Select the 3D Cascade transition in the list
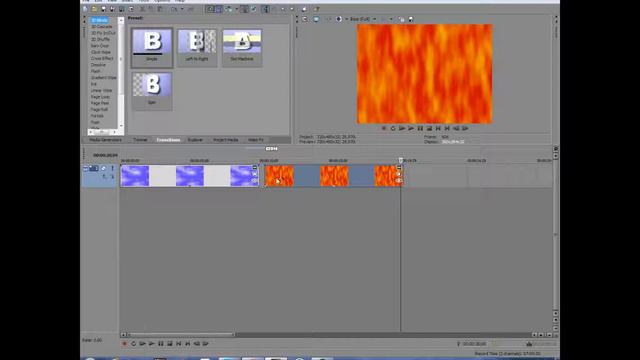 [x=101, y=27]
